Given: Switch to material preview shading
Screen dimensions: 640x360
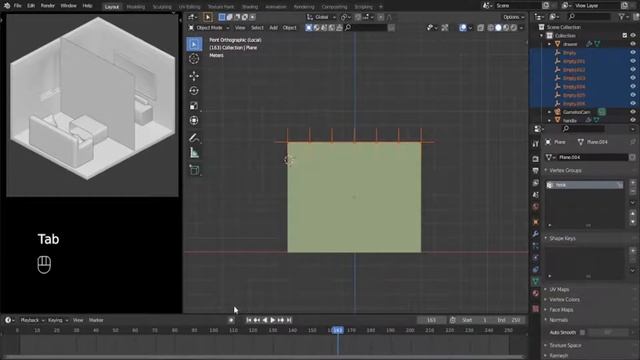Looking at the screenshot, I should pos(506,28).
